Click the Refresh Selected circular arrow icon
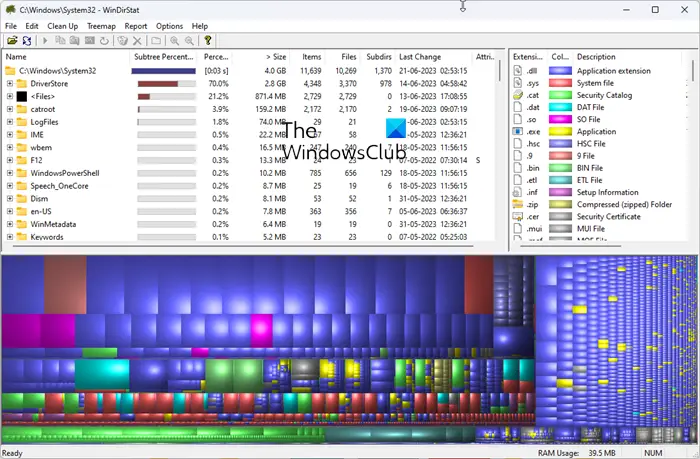 104,41
